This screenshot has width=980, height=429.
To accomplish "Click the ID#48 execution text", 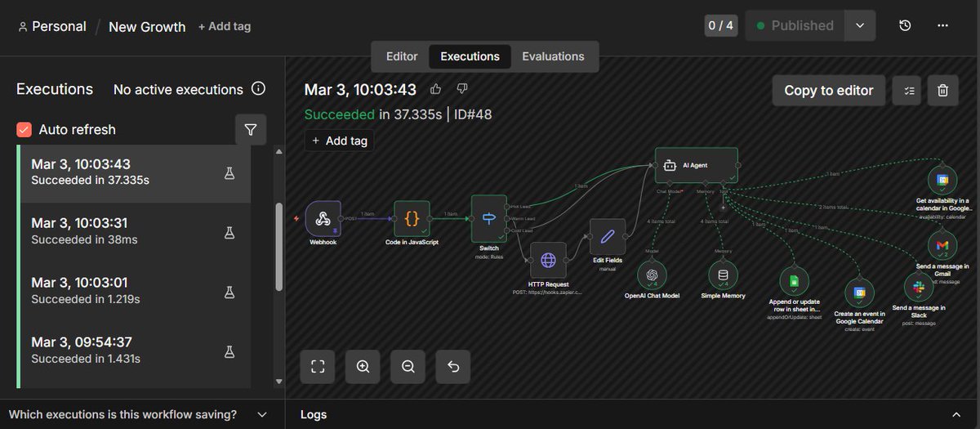I will pyautogui.click(x=474, y=114).
